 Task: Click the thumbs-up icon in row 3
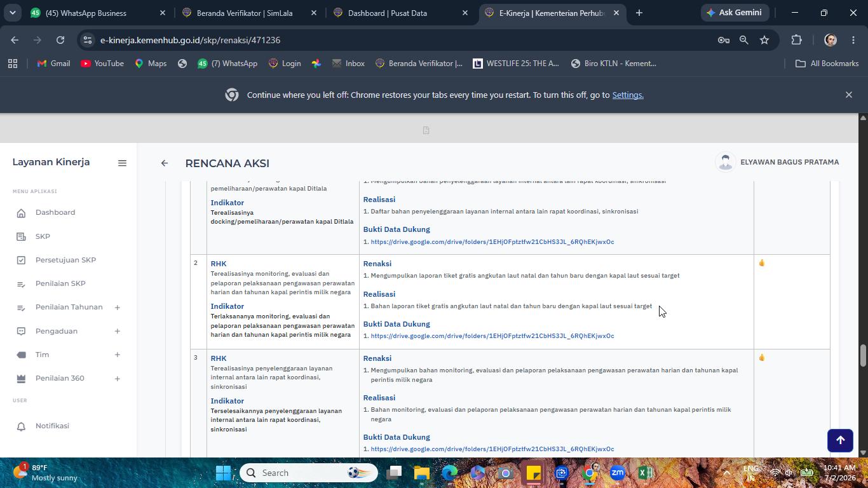pos(761,357)
